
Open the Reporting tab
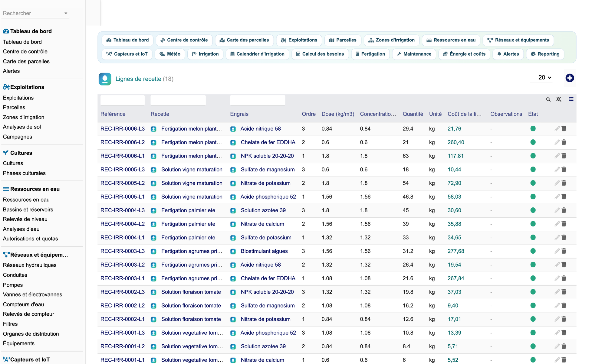pyautogui.click(x=545, y=54)
